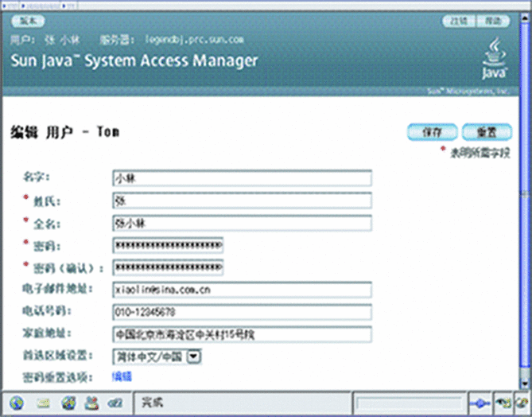Click the 注销 logout button

(459, 21)
